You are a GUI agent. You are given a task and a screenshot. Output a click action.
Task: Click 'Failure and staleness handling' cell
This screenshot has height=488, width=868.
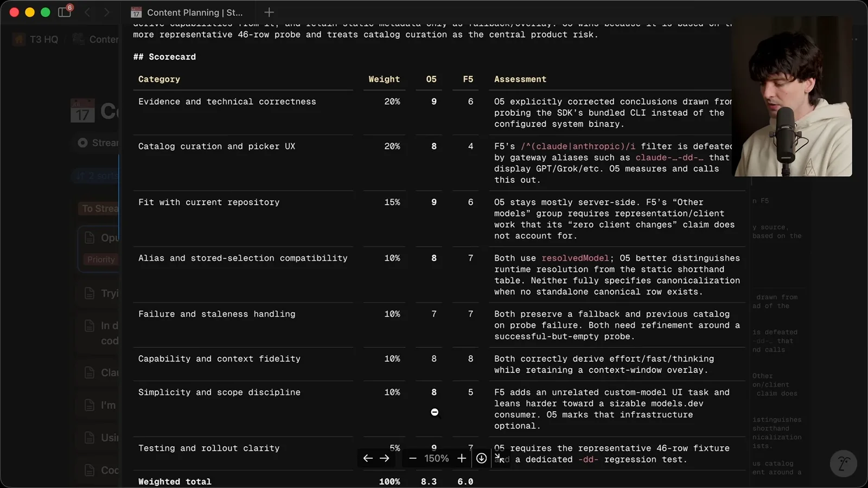(217, 314)
